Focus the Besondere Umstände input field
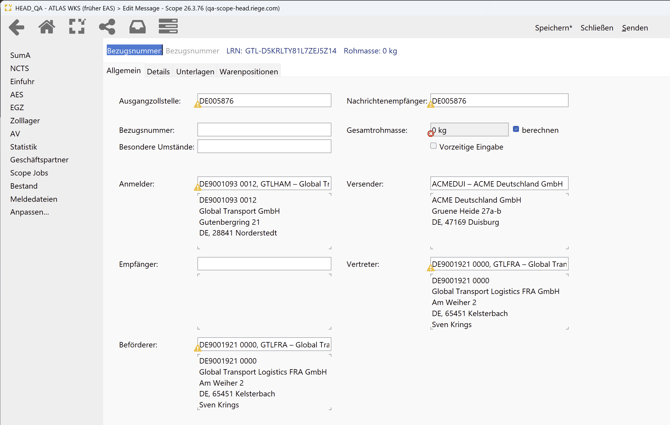670x425 pixels. pos(264,147)
